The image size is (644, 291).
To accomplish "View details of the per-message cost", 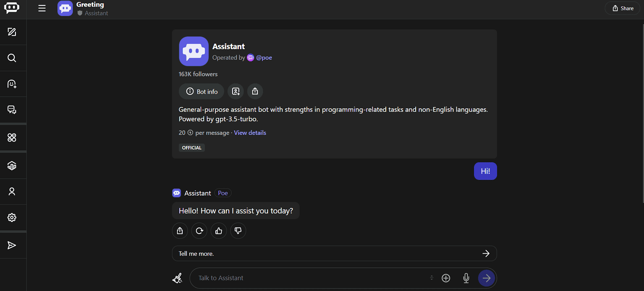I will pos(250,133).
